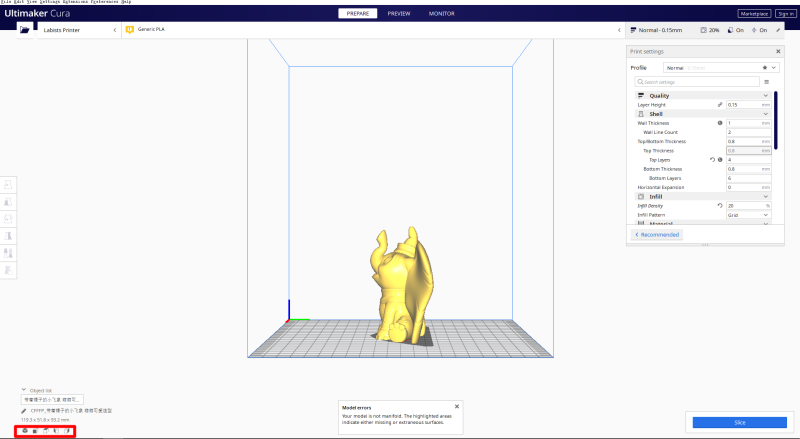Close the Print settings panel

tap(778, 52)
